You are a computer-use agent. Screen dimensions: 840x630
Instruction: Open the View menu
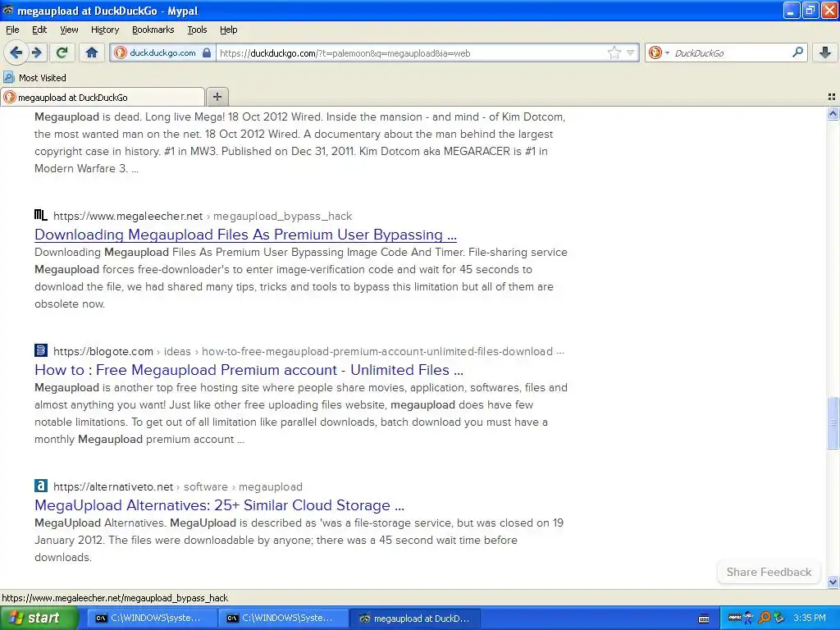click(x=69, y=30)
